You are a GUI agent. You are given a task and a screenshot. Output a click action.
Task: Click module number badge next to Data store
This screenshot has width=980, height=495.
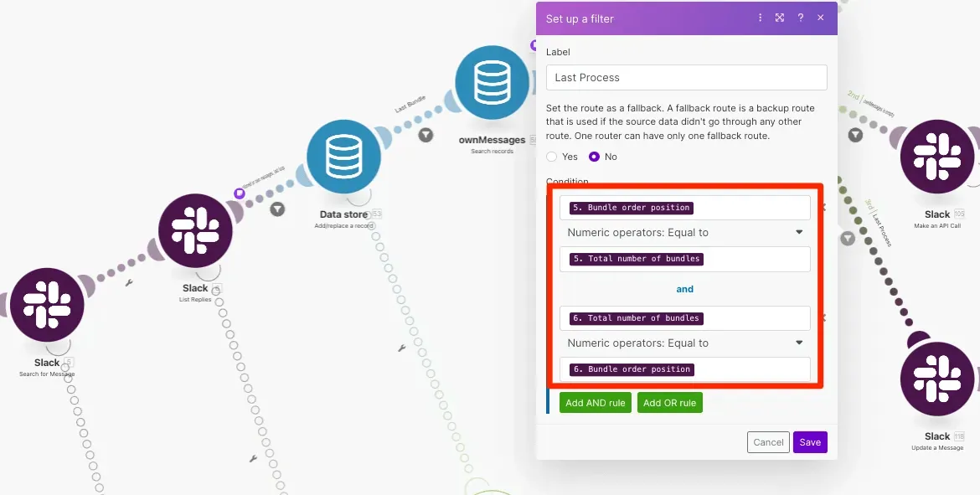tap(376, 214)
